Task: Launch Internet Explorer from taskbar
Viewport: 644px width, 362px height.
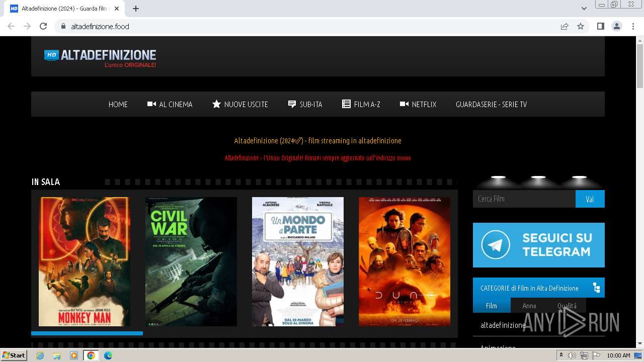Action: pos(40,355)
